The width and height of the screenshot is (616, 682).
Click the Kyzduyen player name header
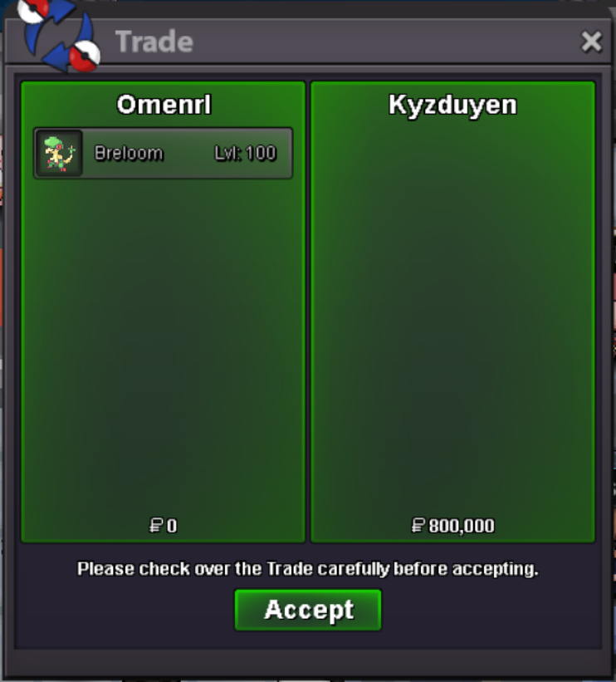452,105
